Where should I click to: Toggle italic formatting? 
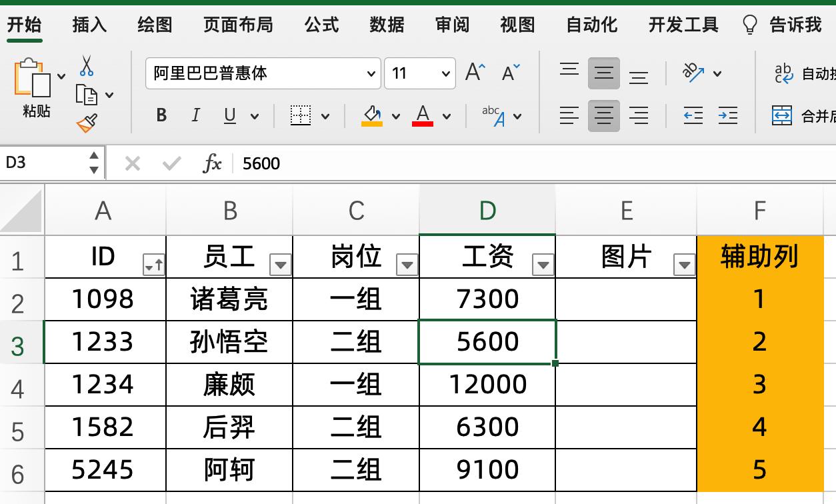[195, 115]
